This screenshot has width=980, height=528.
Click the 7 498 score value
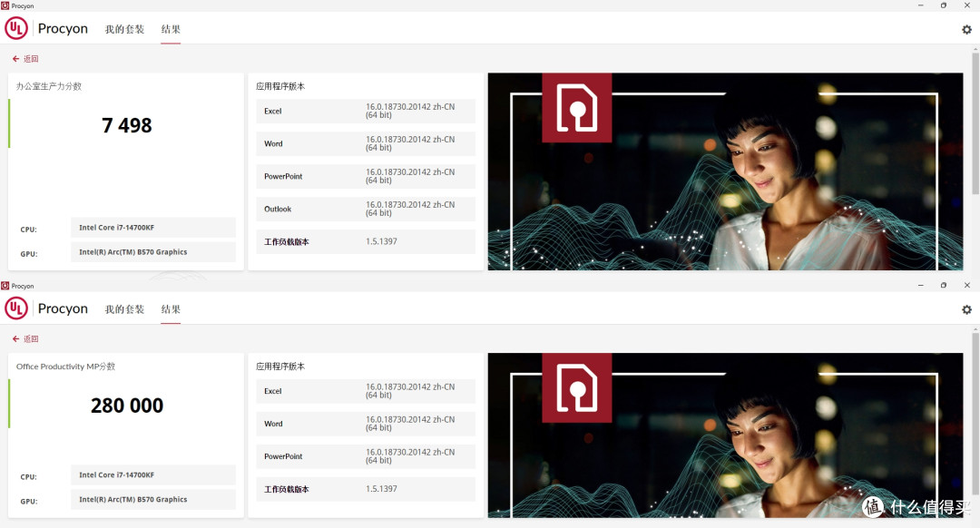[127, 125]
